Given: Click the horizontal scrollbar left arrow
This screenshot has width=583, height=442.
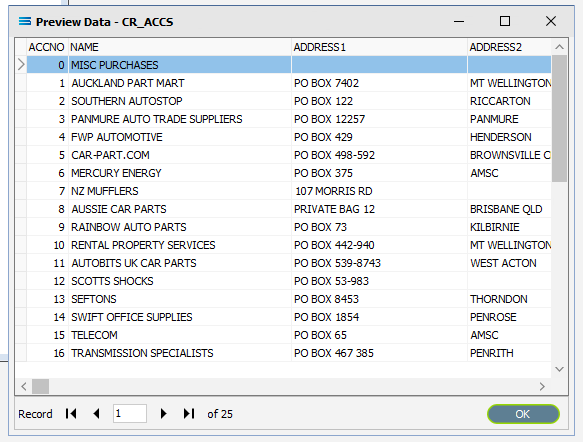Looking at the screenshot, I should tap(24, 387).
